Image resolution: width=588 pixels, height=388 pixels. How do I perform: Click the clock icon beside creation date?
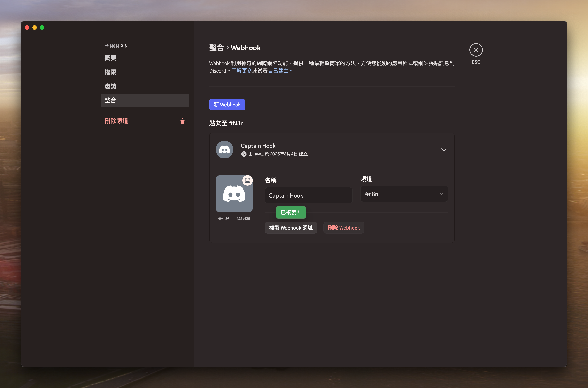pos(244,154)
